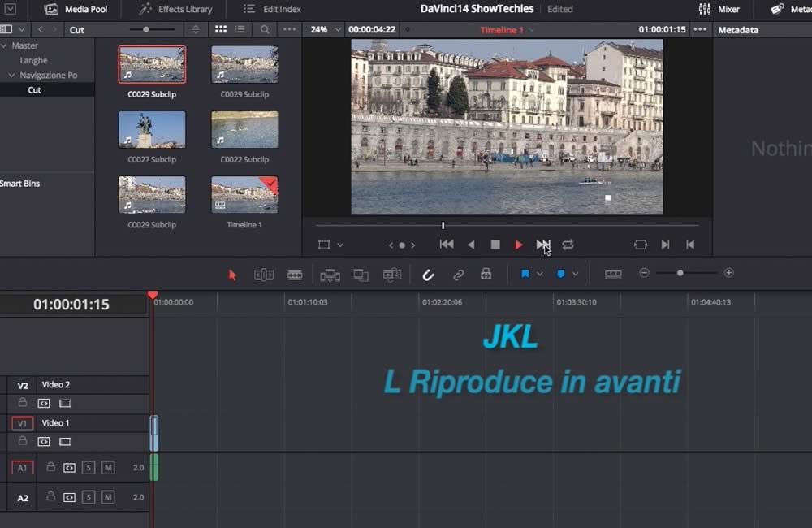Open the media pool sort options
This screenshot has height=528, width=812.
coord(195,29)
